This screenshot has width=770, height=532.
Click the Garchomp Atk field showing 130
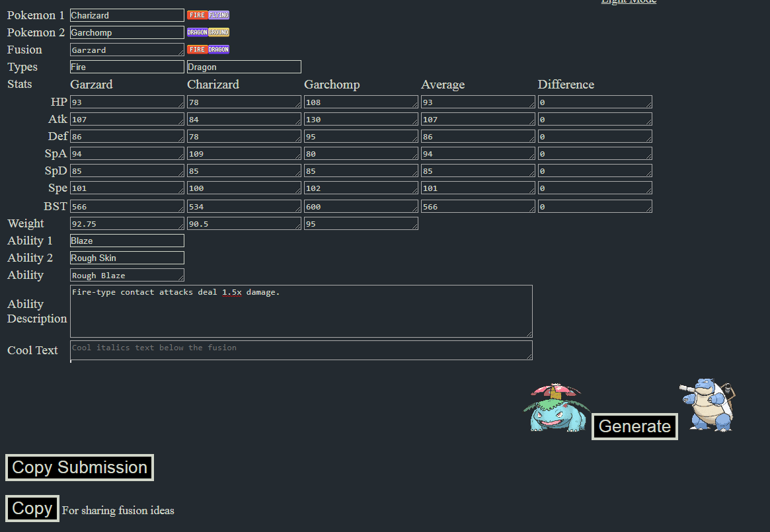click(361, 119)
